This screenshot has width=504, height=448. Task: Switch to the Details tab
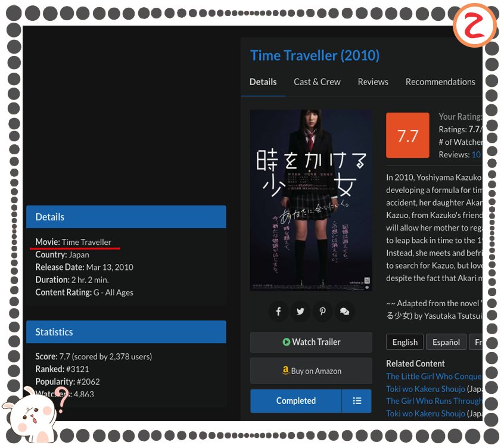(x=263, y=82)
